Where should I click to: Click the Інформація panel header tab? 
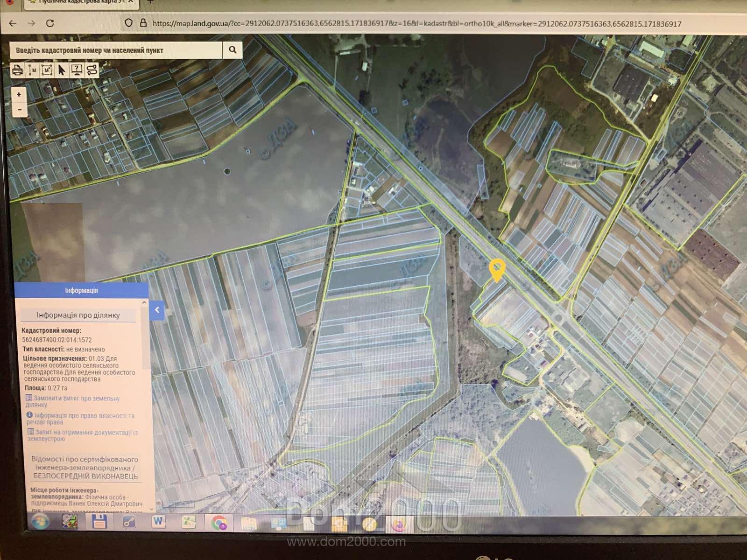click(x=82, y=290)
